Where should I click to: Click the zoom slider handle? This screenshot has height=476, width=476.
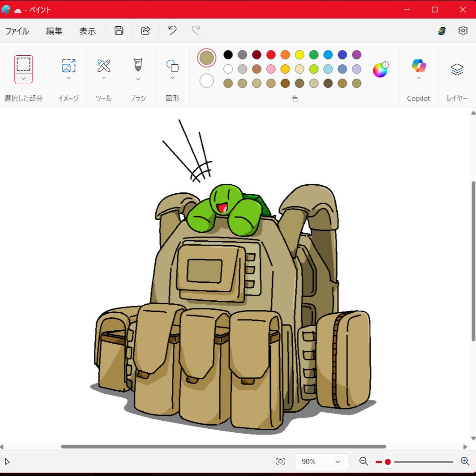pyautogui.click(x=387, y=462)
